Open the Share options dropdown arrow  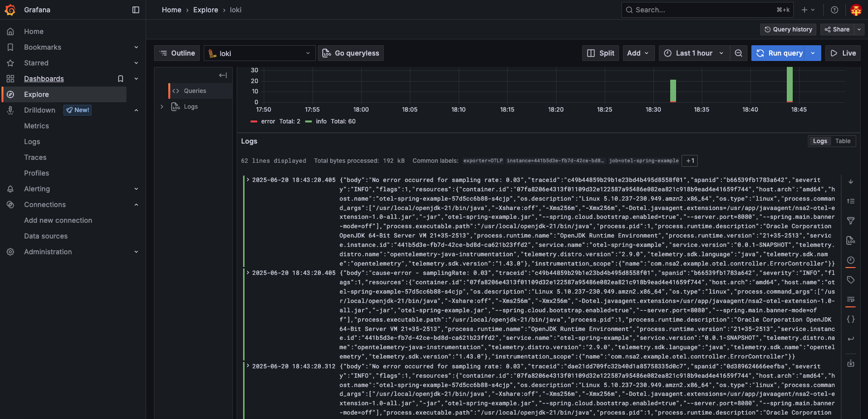tap(859, 30)
